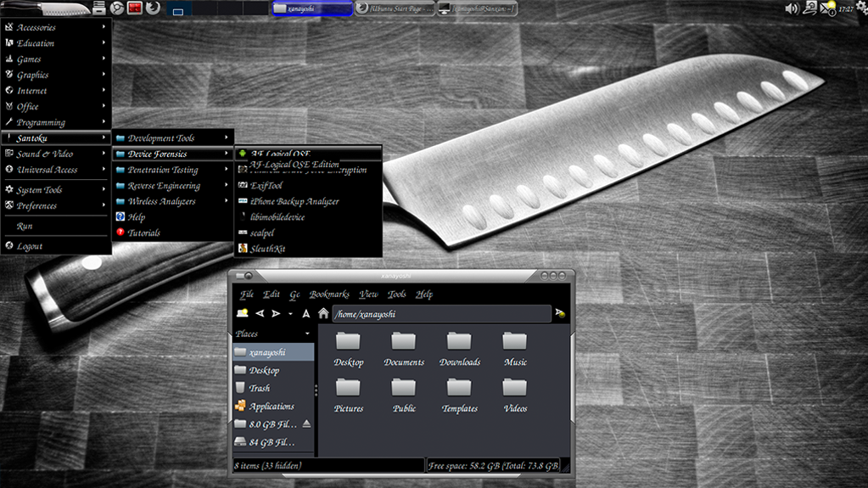Open the network connection tray icon
Viewport: 868px width, 488px height.
pos(809,8)
